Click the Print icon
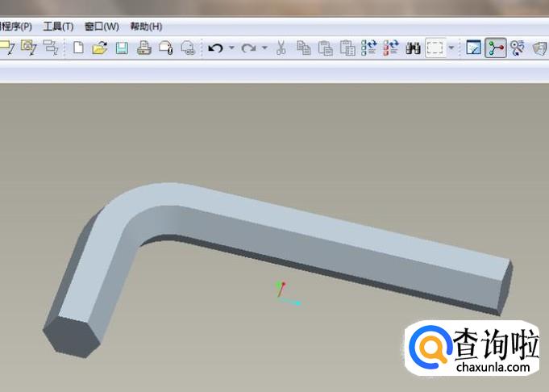 pyautogui.click(x=143, y=48)
